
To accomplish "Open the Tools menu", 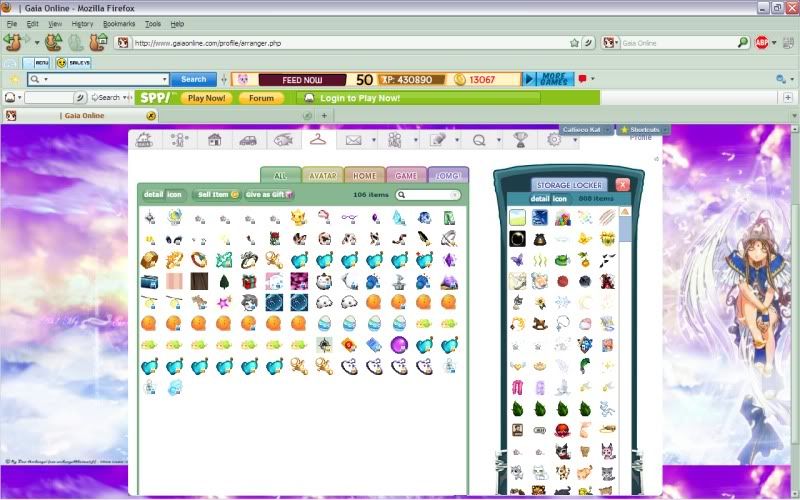I will 153,24.
